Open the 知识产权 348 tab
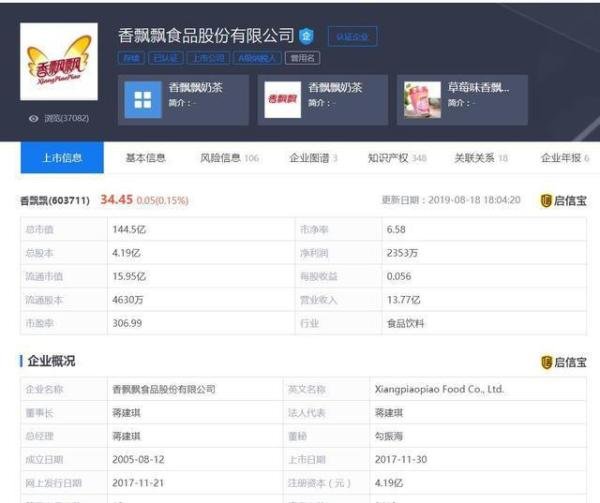 coord(397,158)
